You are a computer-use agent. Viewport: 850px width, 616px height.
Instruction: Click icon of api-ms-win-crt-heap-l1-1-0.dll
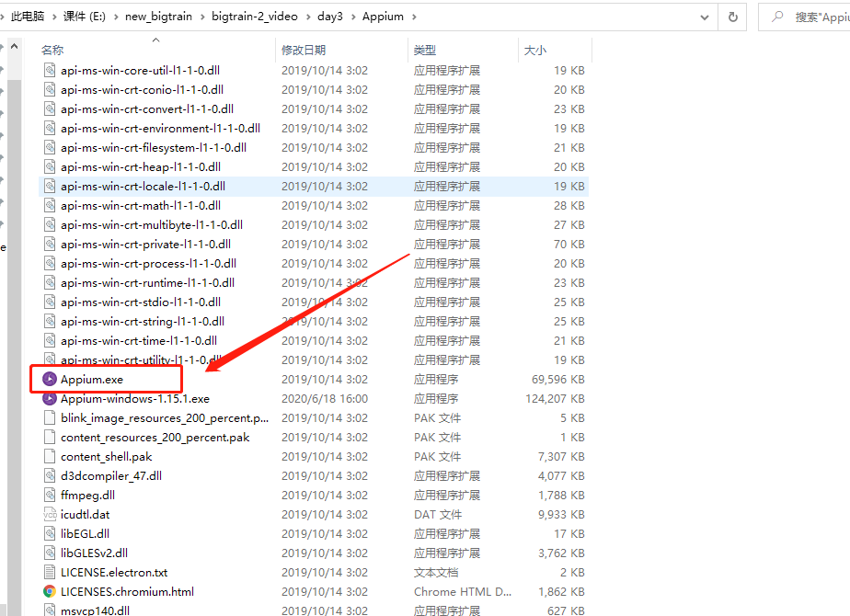click(x=50, y=166)
